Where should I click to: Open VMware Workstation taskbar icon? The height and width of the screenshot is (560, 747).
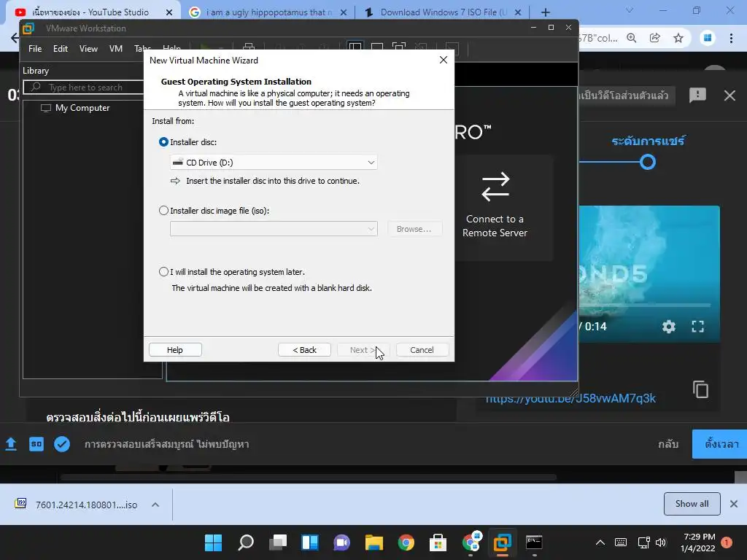pos(502,542)
